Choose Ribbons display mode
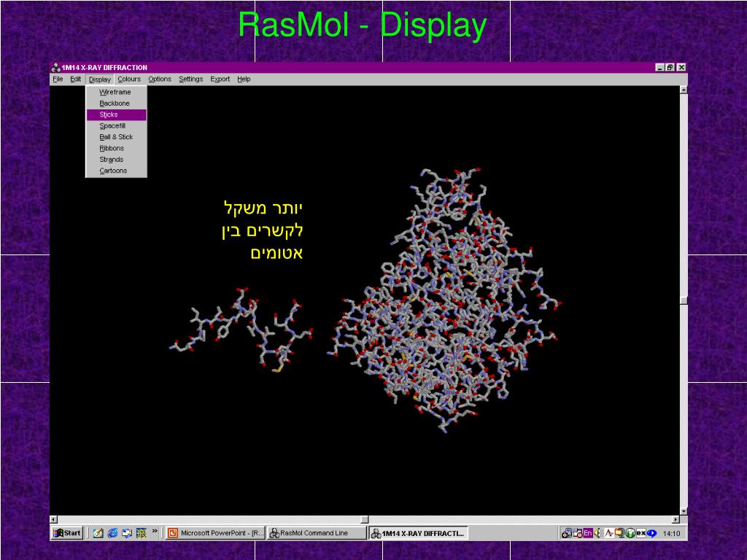 115,148
